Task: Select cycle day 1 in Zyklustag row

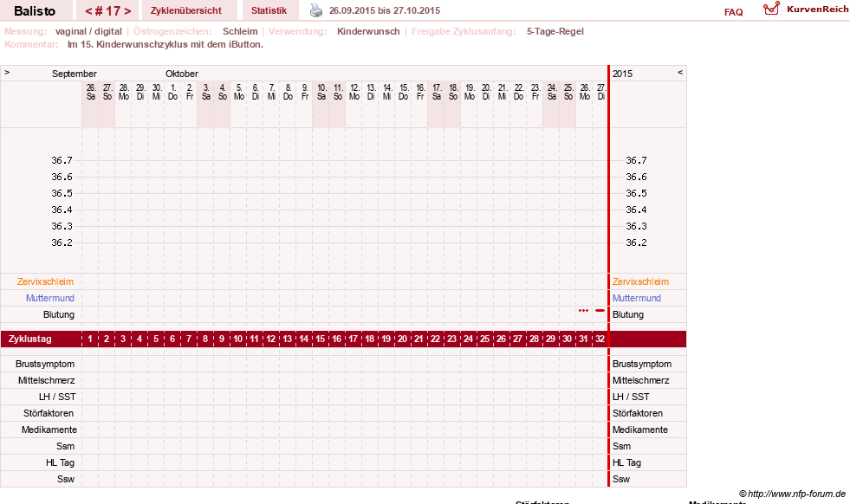Action: (x=90, y=339)
